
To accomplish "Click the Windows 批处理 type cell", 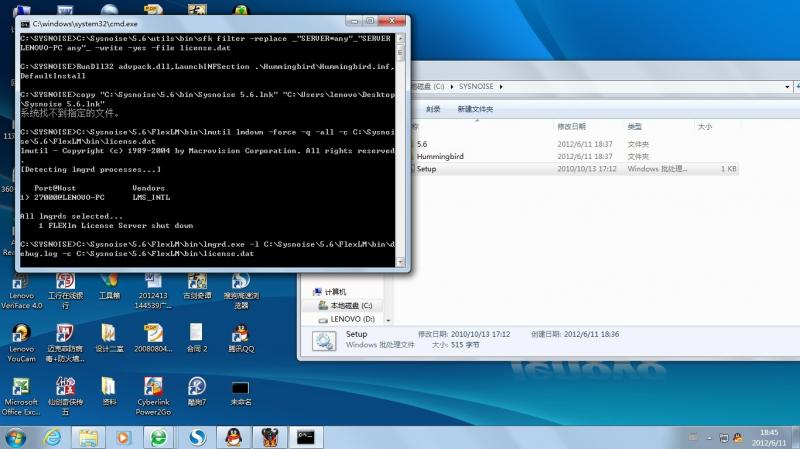I will 657,169.
